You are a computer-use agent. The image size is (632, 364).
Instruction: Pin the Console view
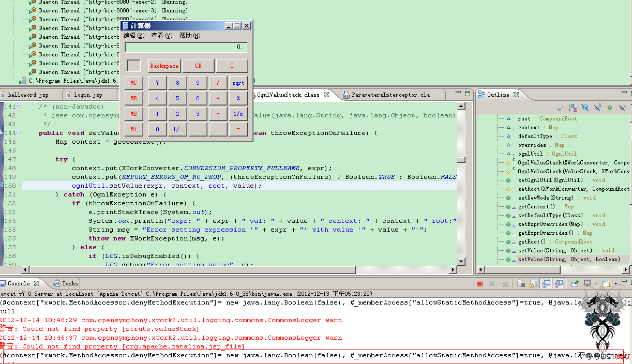(575, 283)
